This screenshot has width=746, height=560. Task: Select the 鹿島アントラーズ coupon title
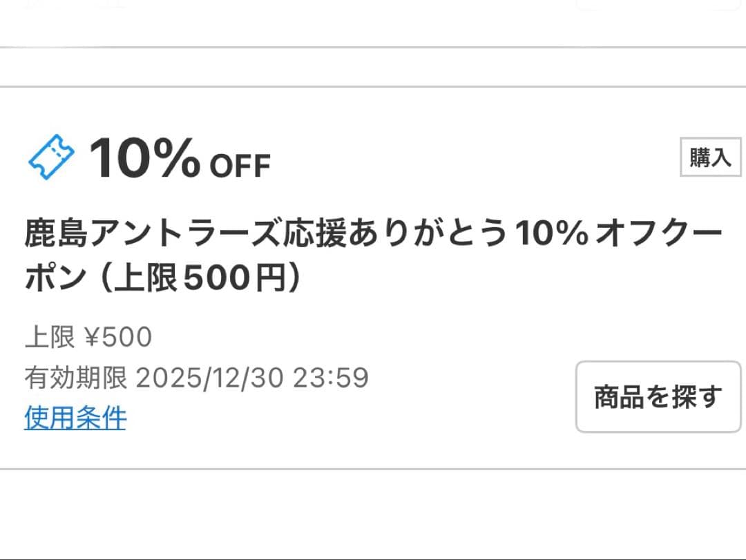point(373,235)
